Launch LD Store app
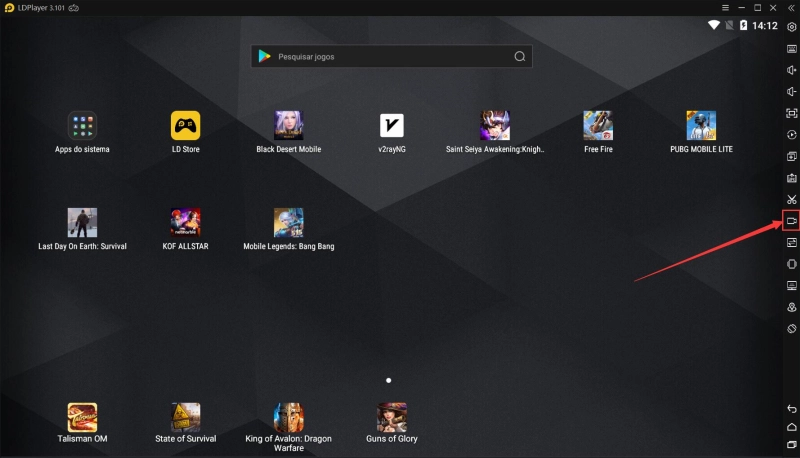Screen dimensions: 800x458 tap(185, 125)
